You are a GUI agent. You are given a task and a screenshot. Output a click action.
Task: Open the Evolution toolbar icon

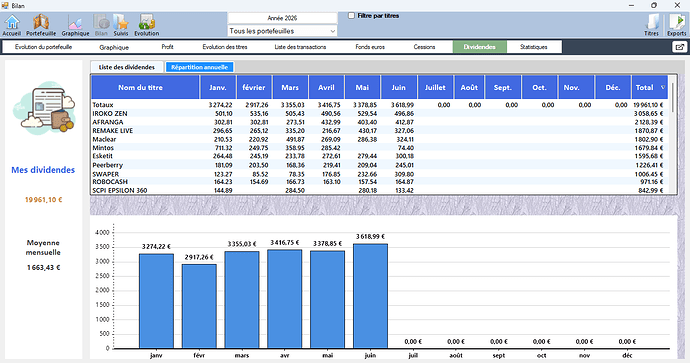point(147,25)
